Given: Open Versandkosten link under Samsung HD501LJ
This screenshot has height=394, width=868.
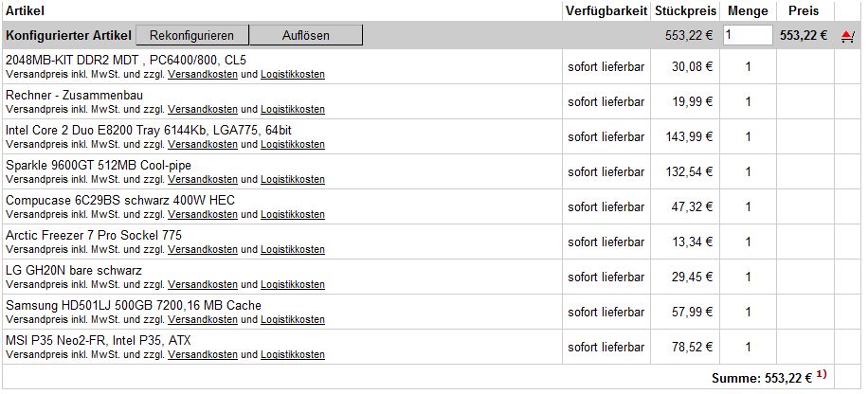Looking at the screenshot, I should [203, 319].
